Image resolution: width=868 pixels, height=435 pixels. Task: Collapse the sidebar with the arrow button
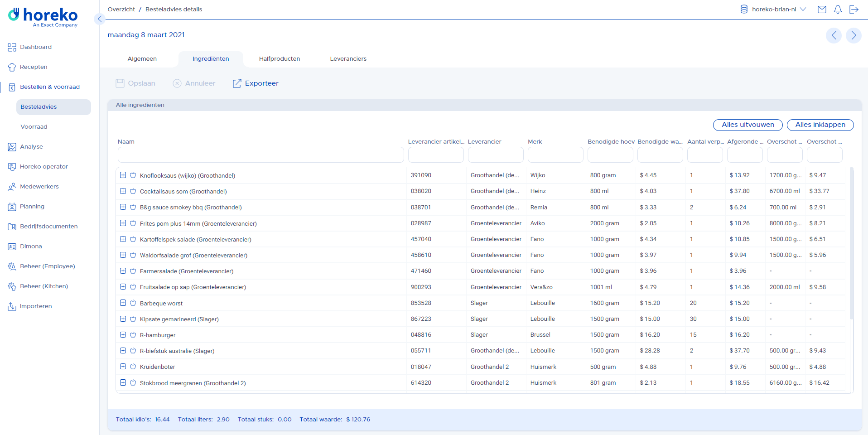pos(100,19)
